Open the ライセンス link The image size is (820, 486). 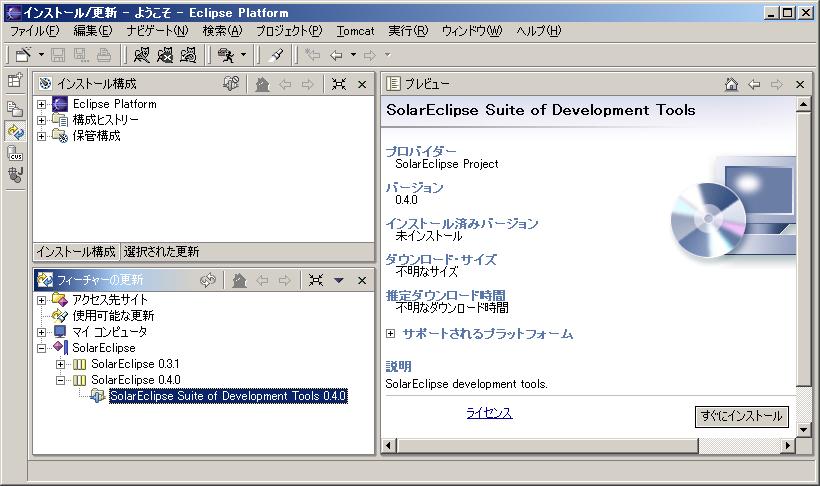coord(489,413)
